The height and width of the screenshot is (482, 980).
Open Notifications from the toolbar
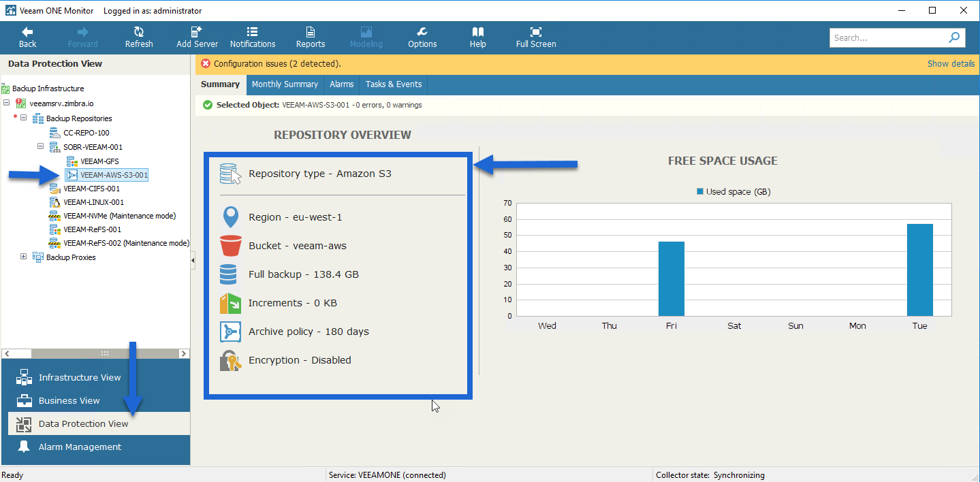(253, 32)
